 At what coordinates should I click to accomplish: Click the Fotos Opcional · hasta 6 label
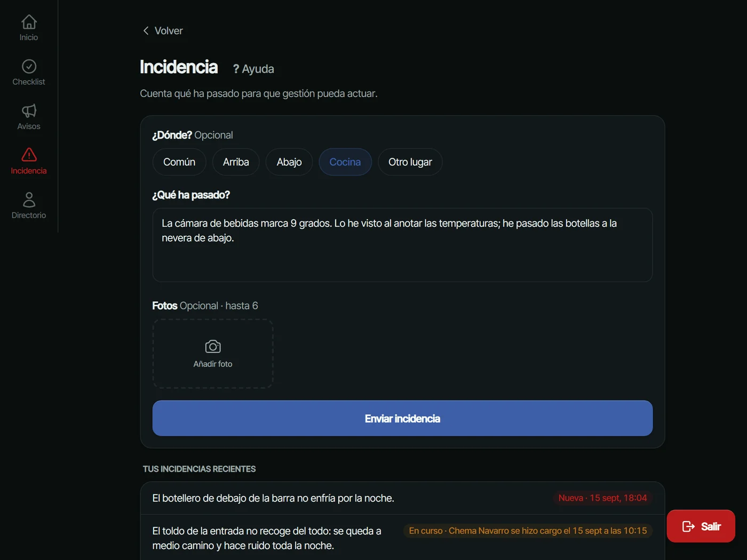(x=205, y=306)
